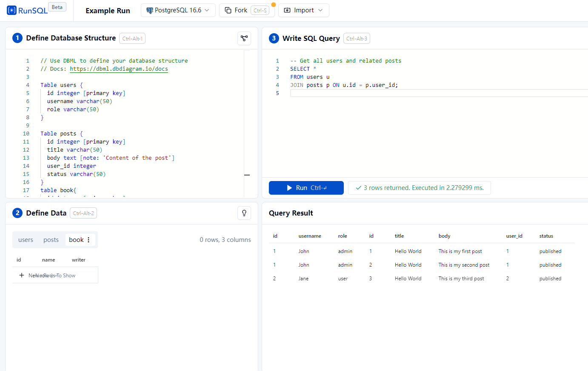
Task: Click the writer column header in book table
Action: pyautogui.click(x=78, y=260)
